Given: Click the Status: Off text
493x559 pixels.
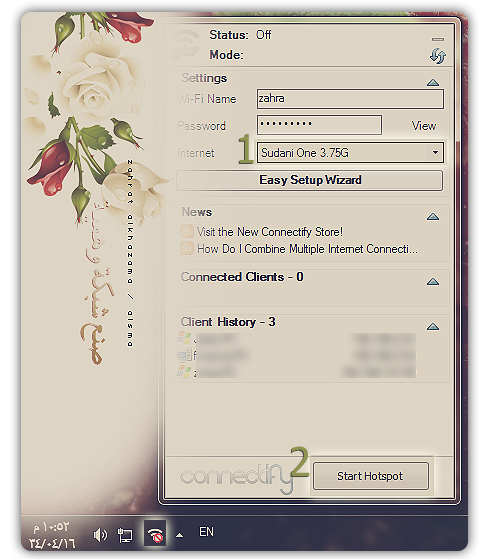Looking at the screenshot, I should [x=241, y=35].
